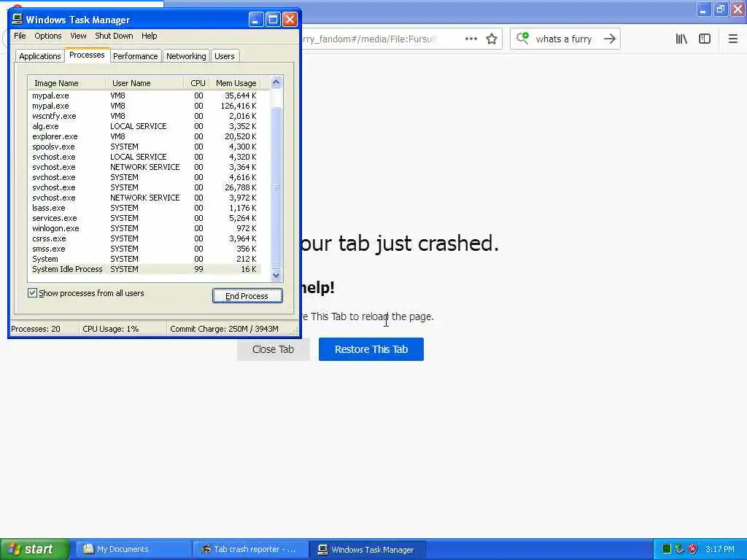Select the csrss.exe process
The image size is (747, 560).
[144, 238]
